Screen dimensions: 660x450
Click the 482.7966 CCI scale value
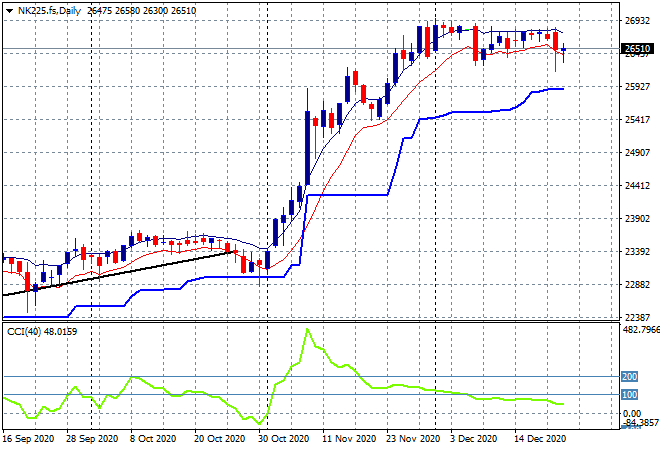coord(641,329)
